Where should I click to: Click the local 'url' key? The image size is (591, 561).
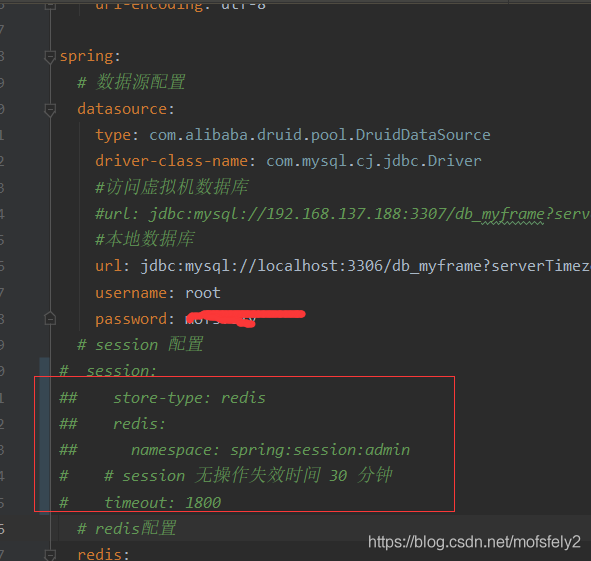(108, 266)
